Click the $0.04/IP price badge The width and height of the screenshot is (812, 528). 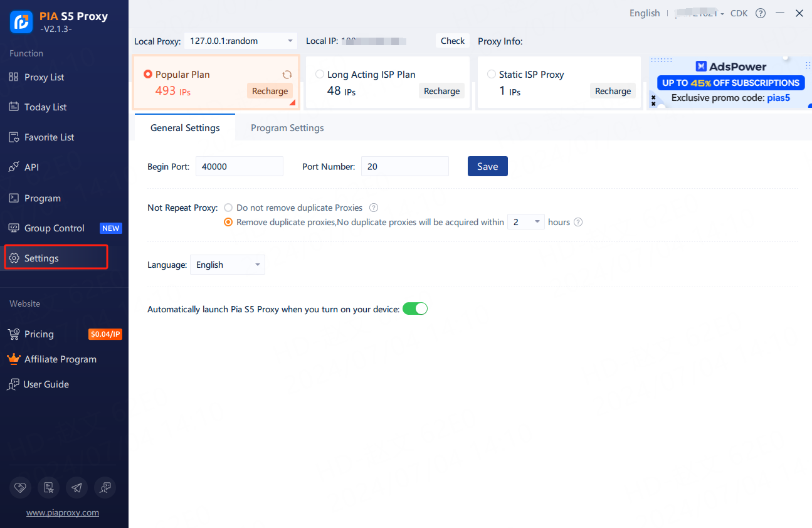coord(105,334)
